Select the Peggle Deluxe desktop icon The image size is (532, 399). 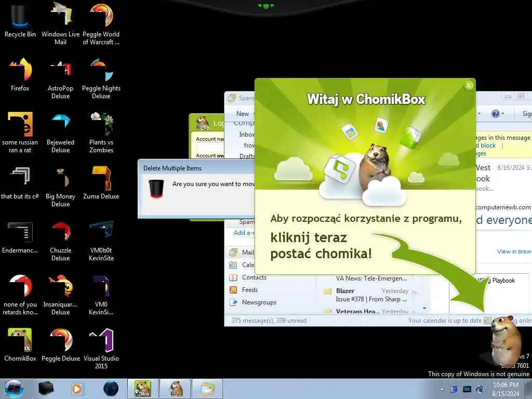click(60, 344)
